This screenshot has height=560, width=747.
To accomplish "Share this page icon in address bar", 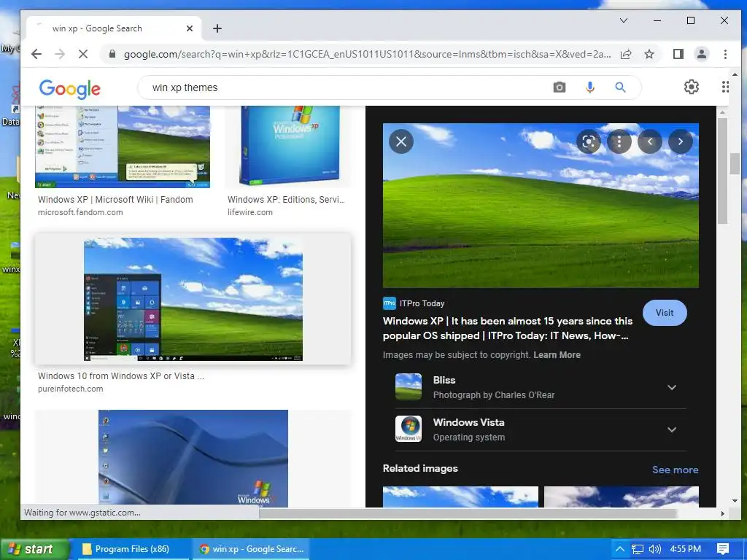I will point(626,54).
